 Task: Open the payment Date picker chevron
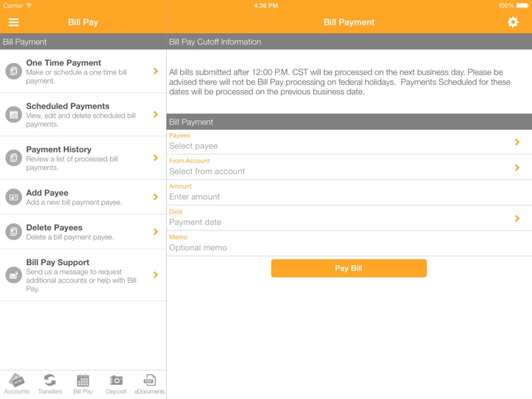[x=517, y=218]
